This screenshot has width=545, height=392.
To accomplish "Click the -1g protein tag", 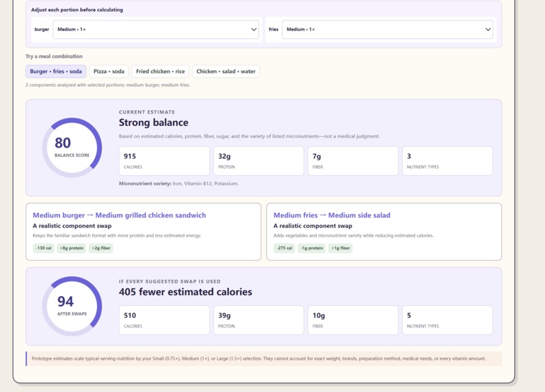I will coord(312,248).
